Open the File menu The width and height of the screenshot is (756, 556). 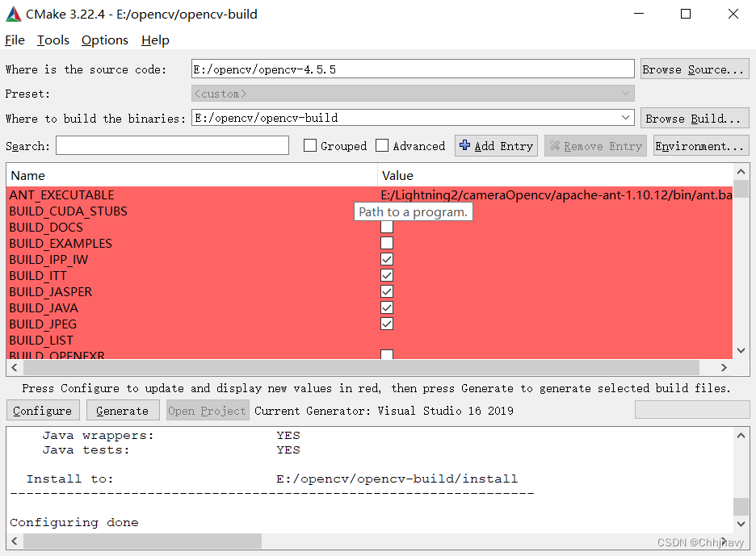[x=15, y=40]
